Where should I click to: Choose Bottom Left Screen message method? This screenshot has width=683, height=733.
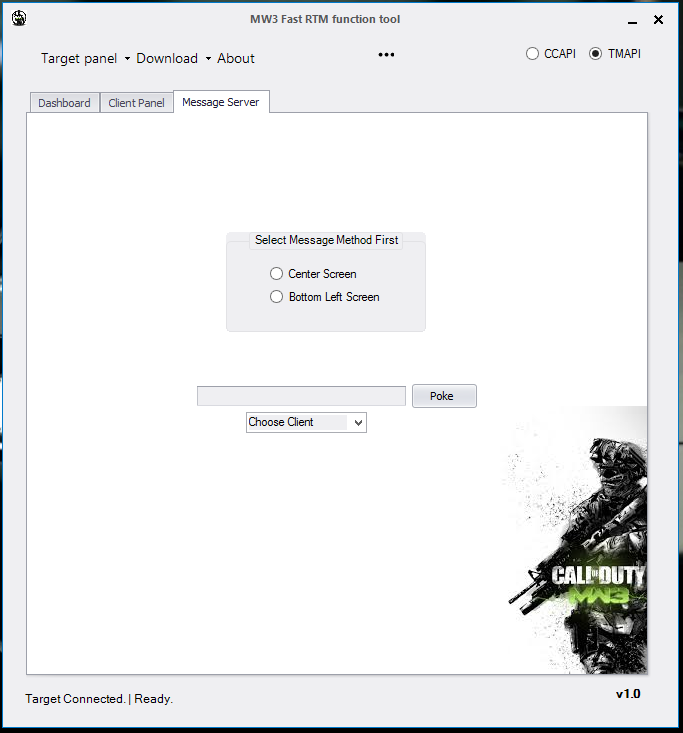point(324,297)
